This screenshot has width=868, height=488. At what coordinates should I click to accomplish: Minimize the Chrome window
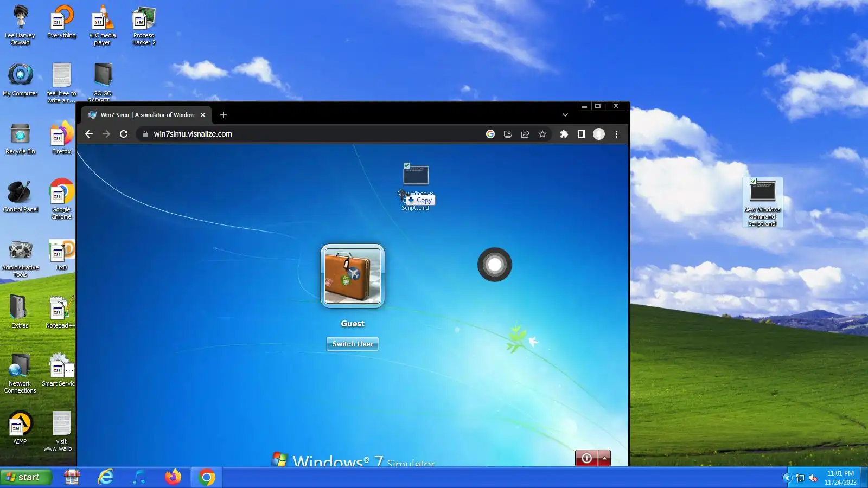click(x=584, y=106)
